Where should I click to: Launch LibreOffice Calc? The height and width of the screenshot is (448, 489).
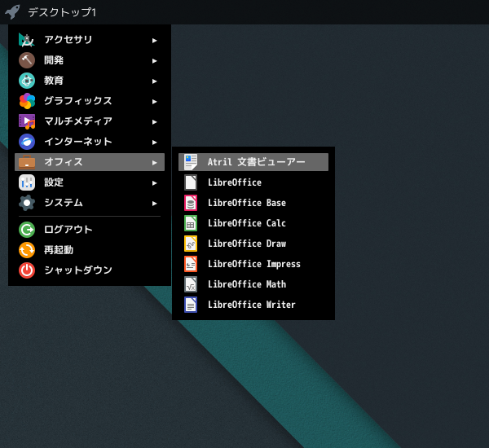click(x=253, y=223)
